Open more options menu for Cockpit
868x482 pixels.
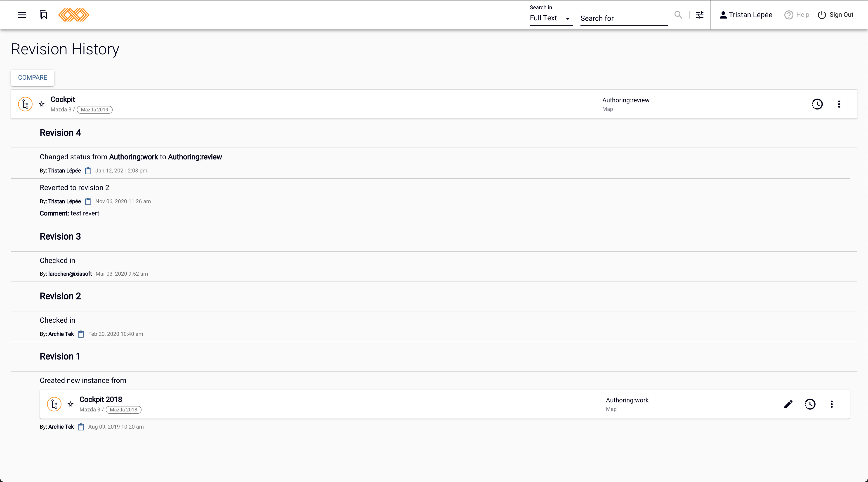(839, 104)
